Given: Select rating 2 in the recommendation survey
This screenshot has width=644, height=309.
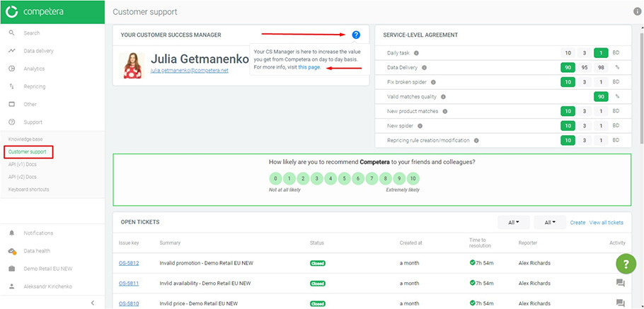Looking at the screenshot, I should [x=303, y=178].
